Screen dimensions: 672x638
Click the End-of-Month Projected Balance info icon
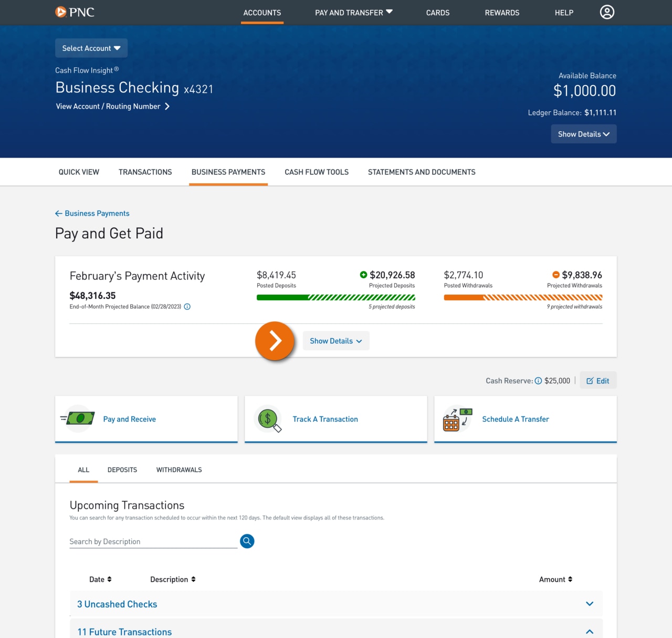coord(187,306)
